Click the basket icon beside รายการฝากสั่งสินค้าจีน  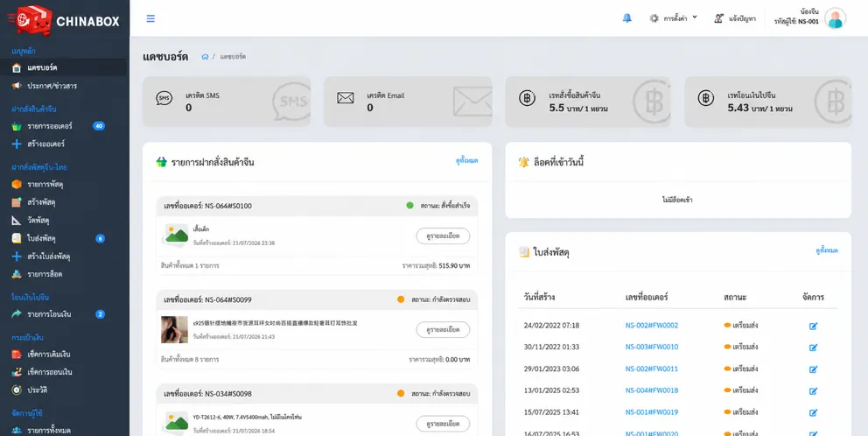click(161, 162)
